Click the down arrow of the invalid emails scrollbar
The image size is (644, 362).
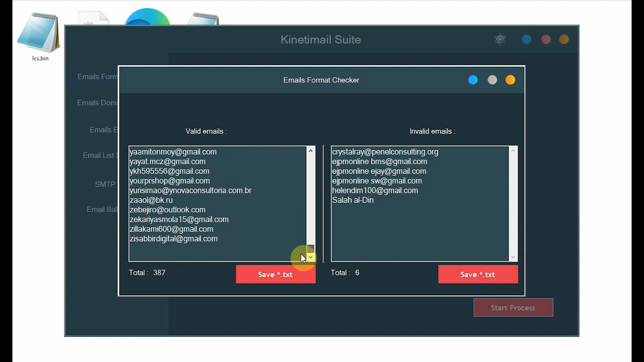tap(513, 256)
